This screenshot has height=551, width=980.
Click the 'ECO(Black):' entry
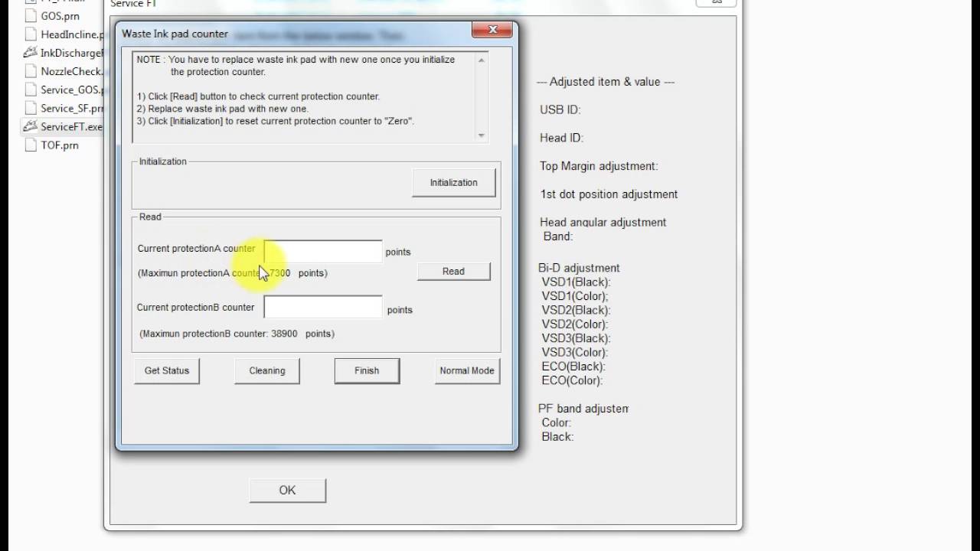(x=573, y=367)
